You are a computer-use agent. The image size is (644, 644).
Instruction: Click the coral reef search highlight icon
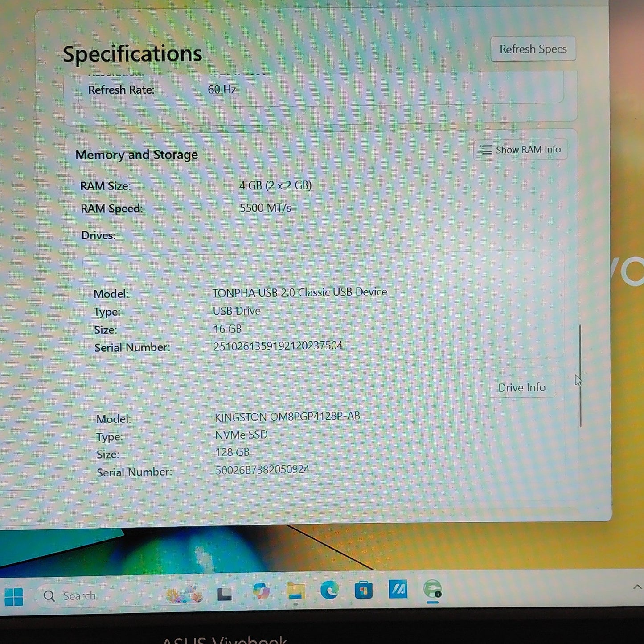[x=185, y=594]
